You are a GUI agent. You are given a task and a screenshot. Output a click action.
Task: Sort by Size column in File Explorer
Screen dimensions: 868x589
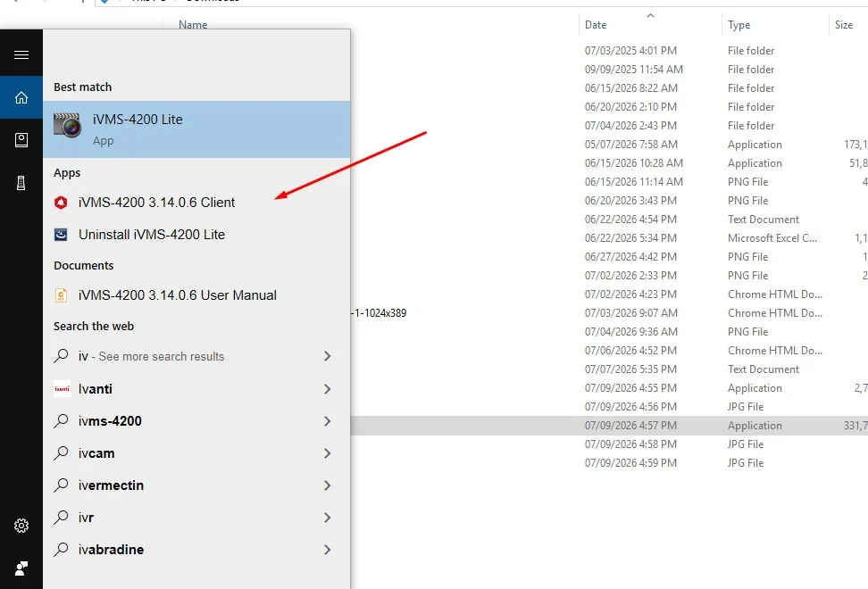[x=848, y=24]
